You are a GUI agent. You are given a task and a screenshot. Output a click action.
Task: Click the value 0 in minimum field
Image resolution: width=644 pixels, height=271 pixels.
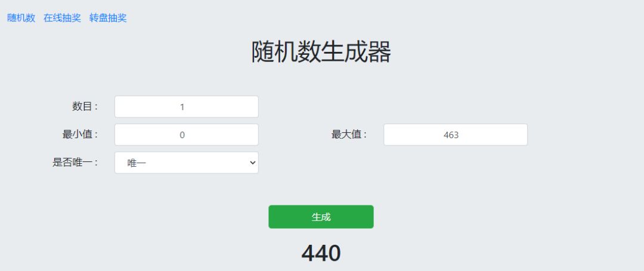click(182, 135)
